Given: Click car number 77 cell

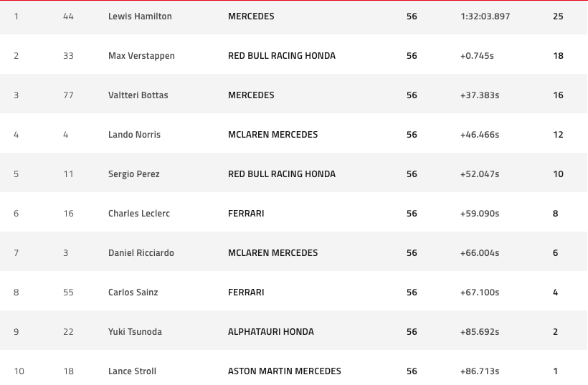Looking at the screenshot, I should pos(68,95).
